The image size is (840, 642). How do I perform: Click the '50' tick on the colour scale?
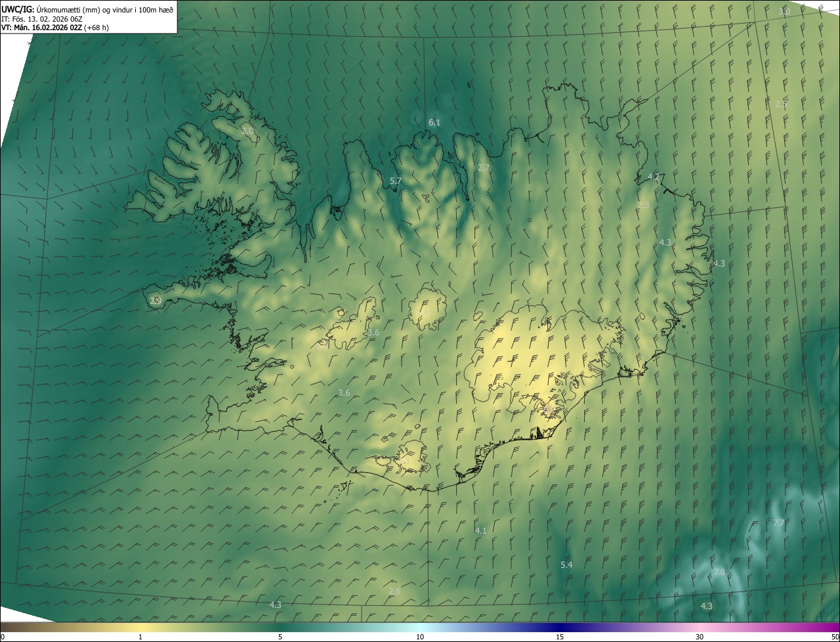click(x=835, y=637)
